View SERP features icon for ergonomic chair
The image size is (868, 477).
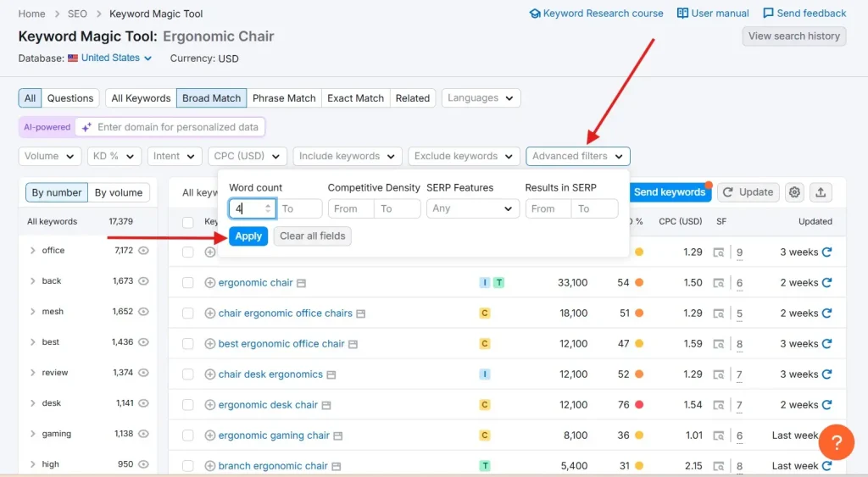[719, 283]
